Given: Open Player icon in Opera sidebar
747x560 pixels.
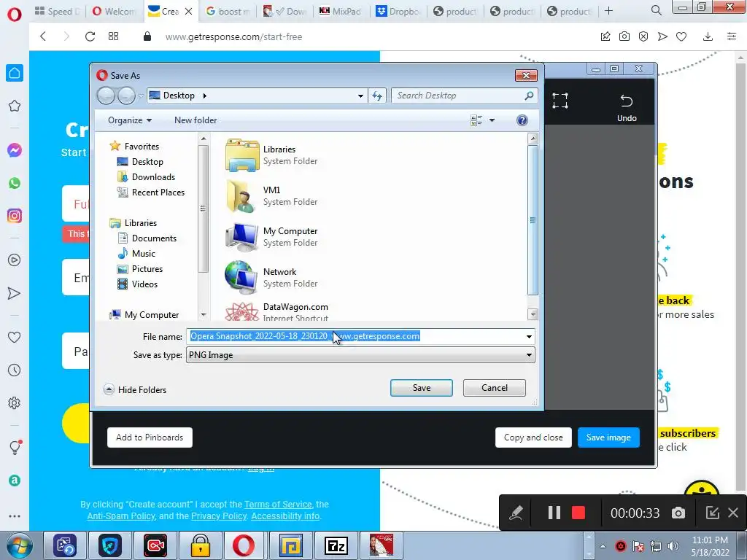Looking at the screenshot, I should tap(15, 260).
